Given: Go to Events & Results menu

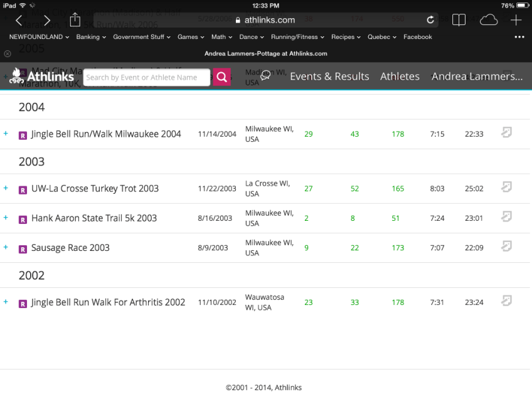Looking at the screenshot, I should (329, 77).
